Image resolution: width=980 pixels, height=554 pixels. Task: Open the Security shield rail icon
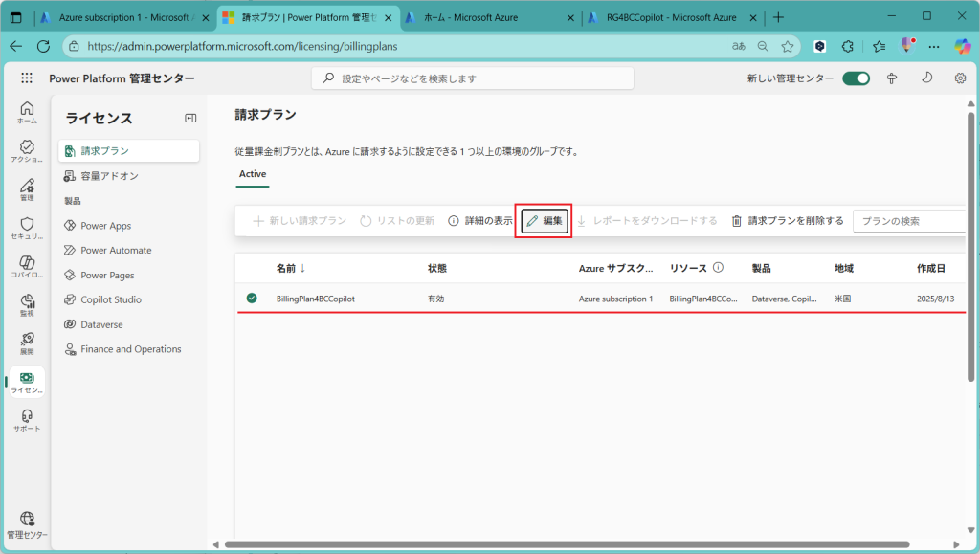27,228
